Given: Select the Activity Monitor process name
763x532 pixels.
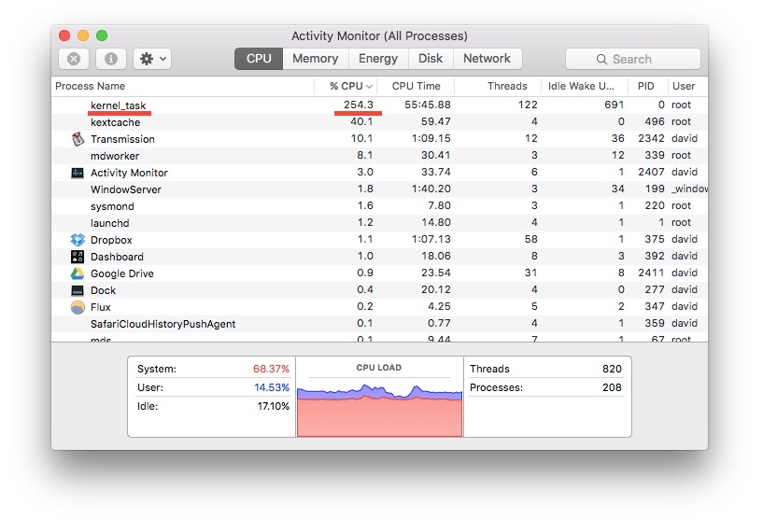Looking at the screenshot, I should (x=129, y=173).
